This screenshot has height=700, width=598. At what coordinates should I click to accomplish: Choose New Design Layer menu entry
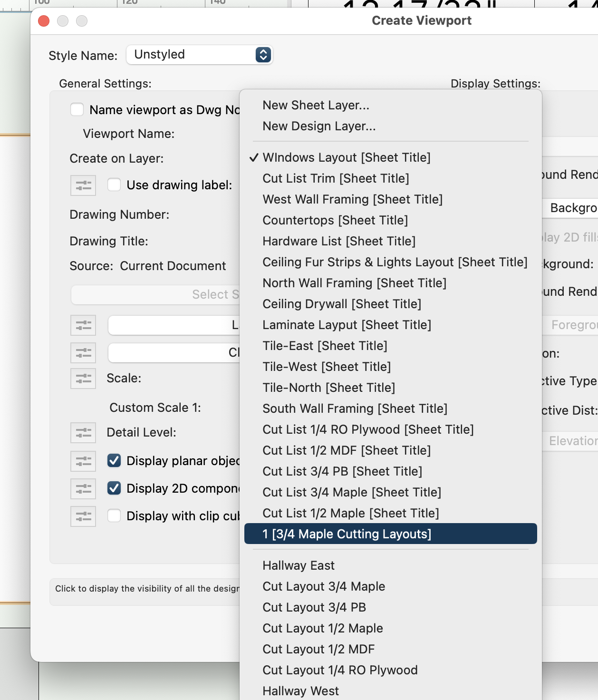[x=319, y=126]
